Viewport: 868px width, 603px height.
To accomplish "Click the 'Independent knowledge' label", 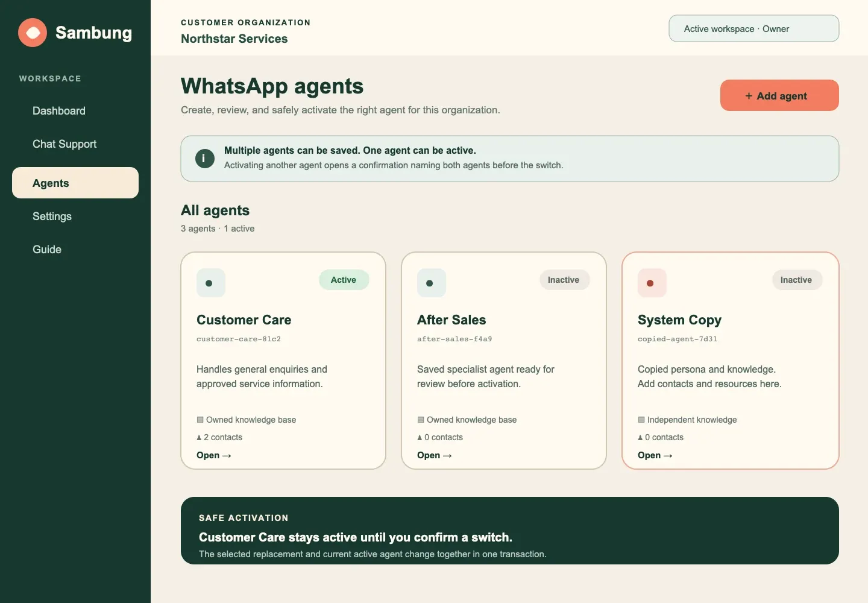I will (x=692, y=420).
